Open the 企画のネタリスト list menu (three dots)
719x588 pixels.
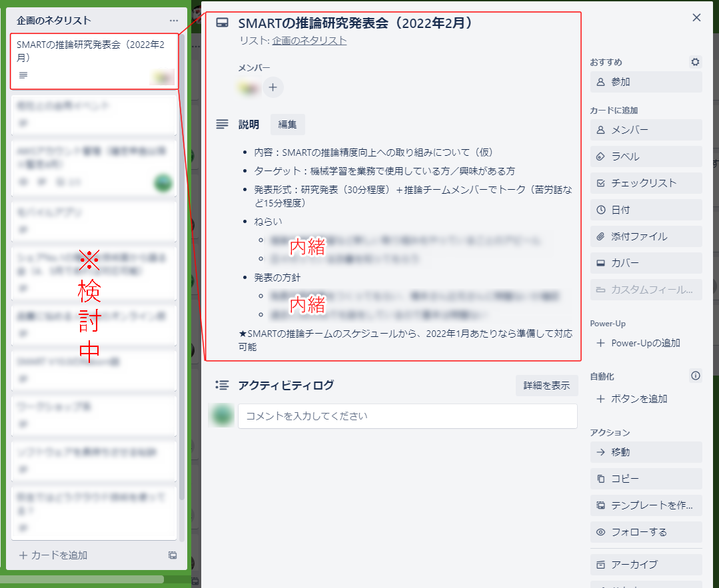174,21
